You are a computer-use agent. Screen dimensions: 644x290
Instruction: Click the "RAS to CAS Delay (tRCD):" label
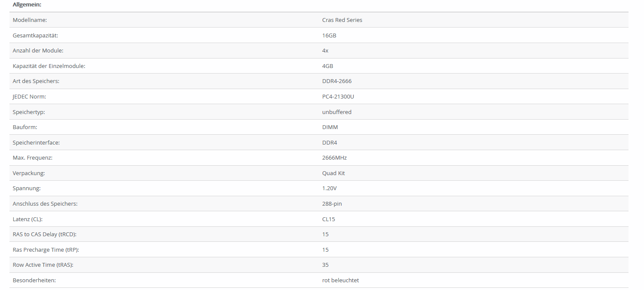[x=45, y=234]
